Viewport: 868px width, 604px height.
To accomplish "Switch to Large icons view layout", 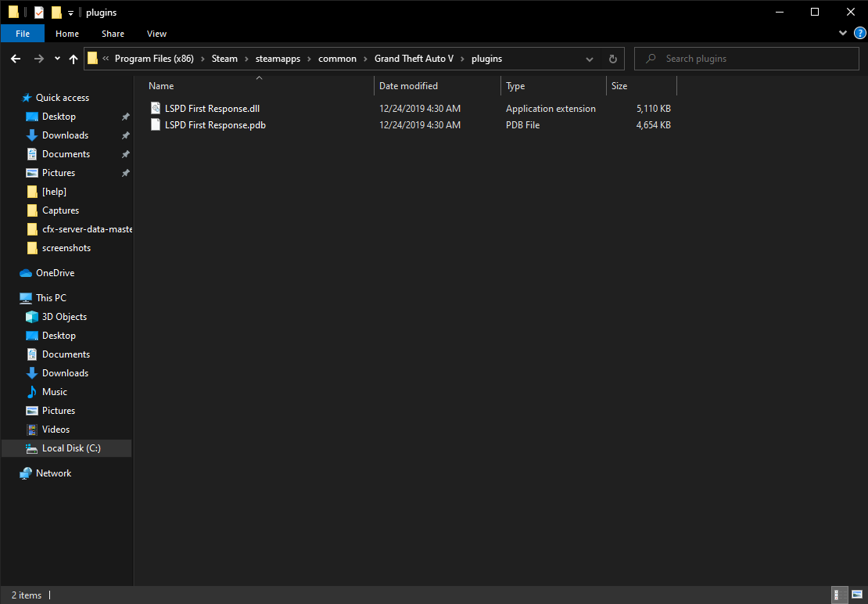I will tap(855, 595).
